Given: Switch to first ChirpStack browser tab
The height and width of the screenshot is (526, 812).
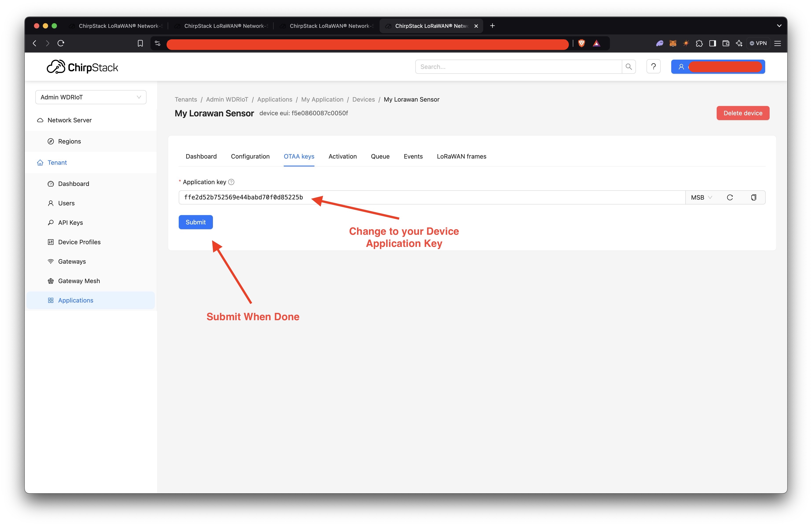Looking at the screenshot, I should 116,26.
